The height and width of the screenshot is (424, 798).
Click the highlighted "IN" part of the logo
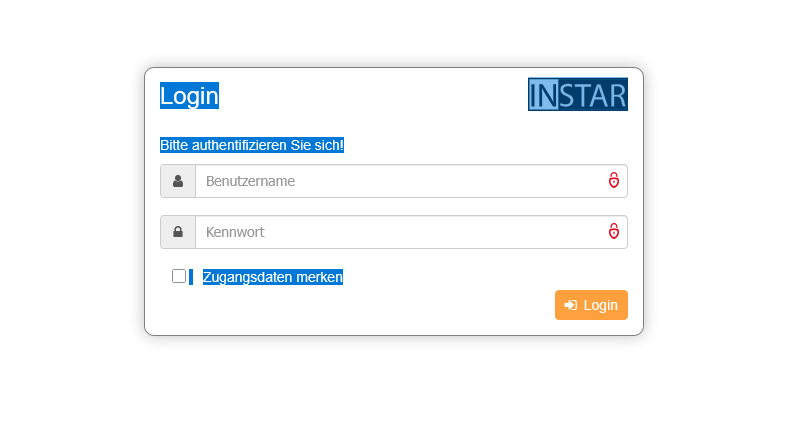[x=543, y=94]
